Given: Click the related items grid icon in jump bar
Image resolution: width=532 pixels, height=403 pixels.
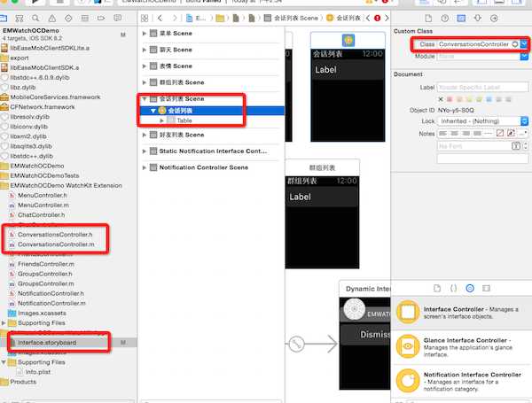Looking at the screenshot, I should 145,18.
